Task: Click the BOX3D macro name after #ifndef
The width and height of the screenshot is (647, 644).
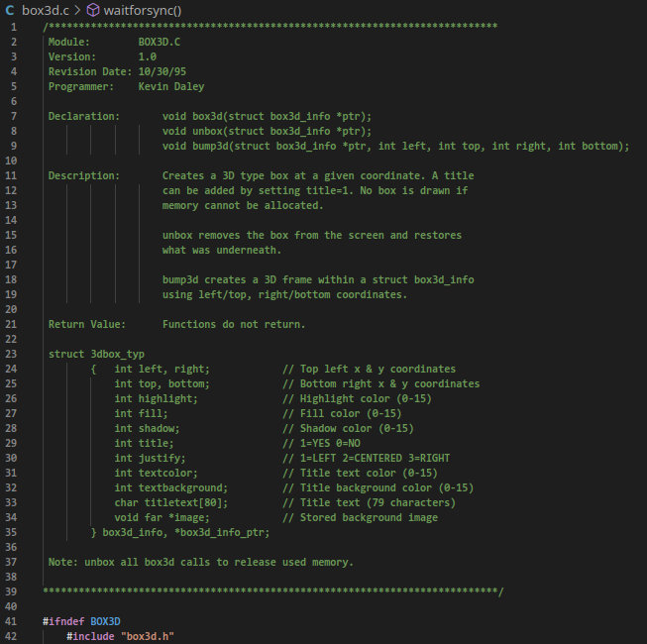Action: (x=105, y=621)
